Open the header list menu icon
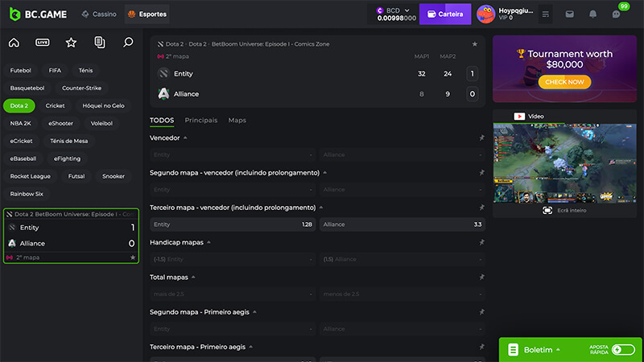Screen dimensions: 644x362 click(546, 14)
